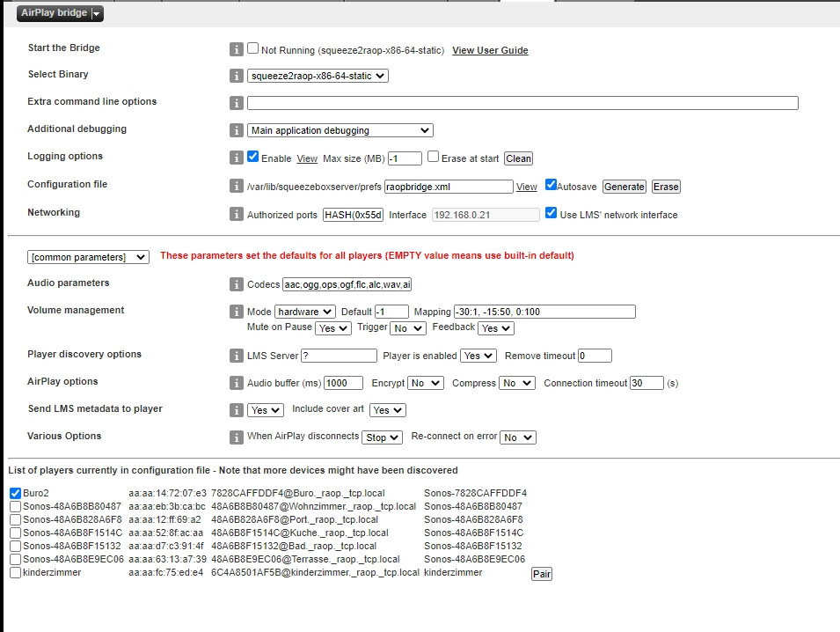Click the Erase configuration button

[x=666, y=187]
